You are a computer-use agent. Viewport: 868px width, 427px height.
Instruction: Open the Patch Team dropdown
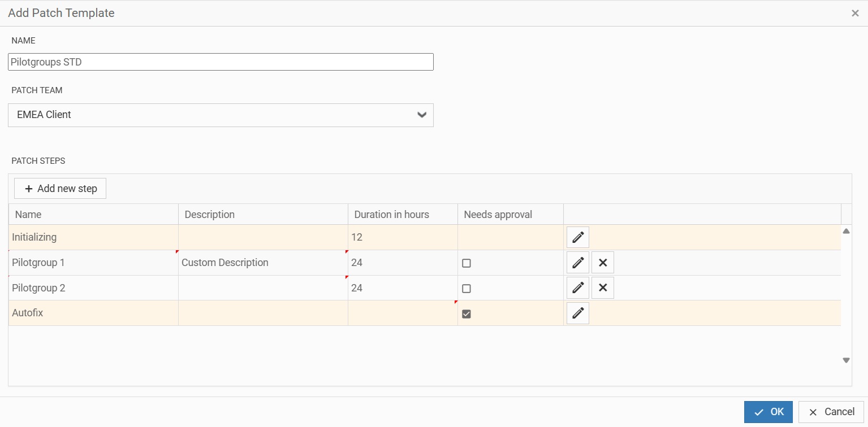[221, 115]
